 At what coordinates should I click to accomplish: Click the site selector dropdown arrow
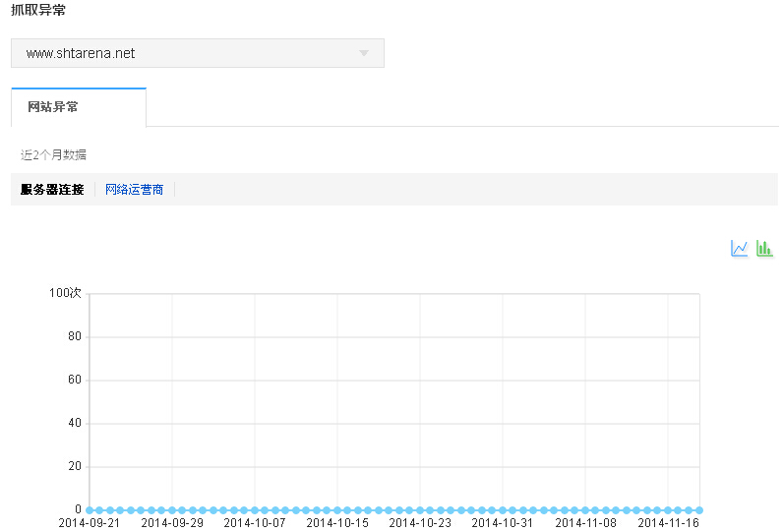pos(364,53)
